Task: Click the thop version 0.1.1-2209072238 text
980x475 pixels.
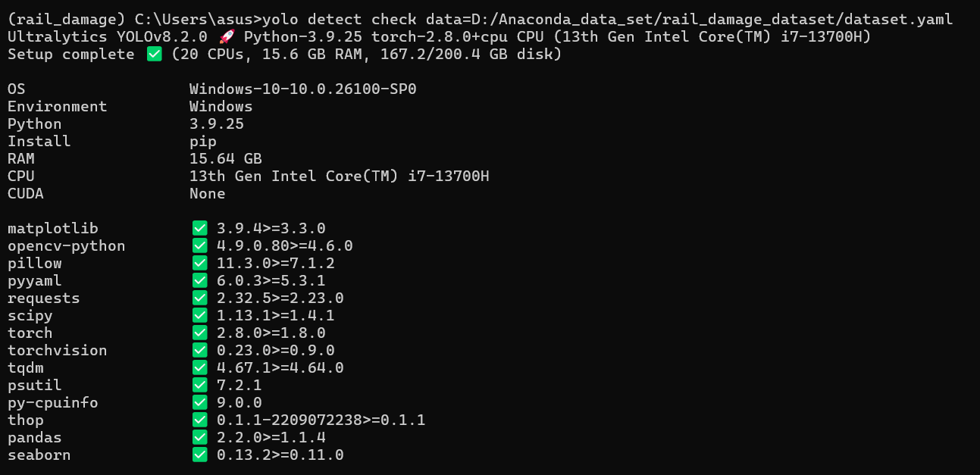Action: (x=290, y=420)
